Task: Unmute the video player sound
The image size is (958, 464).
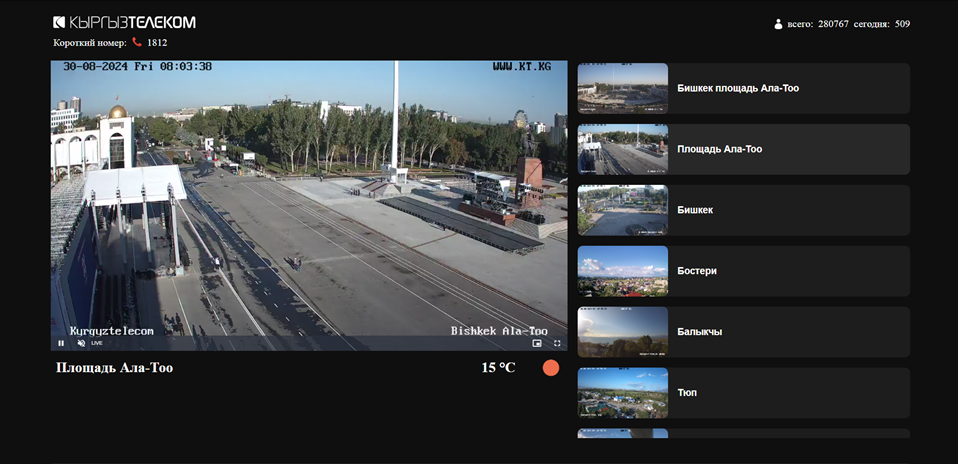Action: [81, 344]
